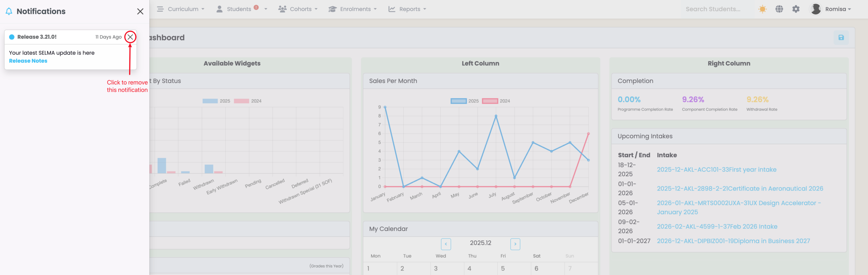Image resolution: width=868 pixels, height=275 pixels.
Task: Go to previous calendar month
Action: coord(446,244)
